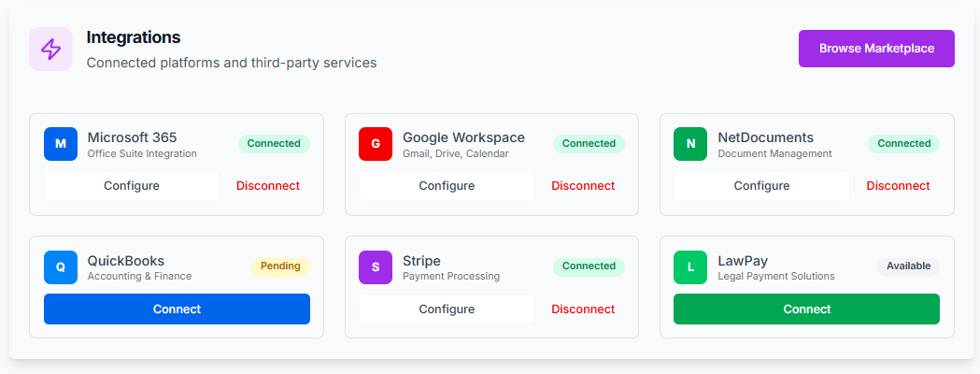Click the green LawPay 'L' icon

[690, 266]
